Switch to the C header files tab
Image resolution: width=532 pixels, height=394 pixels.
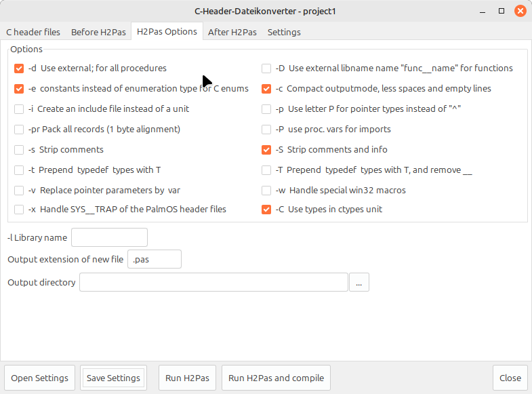pyautogui.click(x=33, y=32)
